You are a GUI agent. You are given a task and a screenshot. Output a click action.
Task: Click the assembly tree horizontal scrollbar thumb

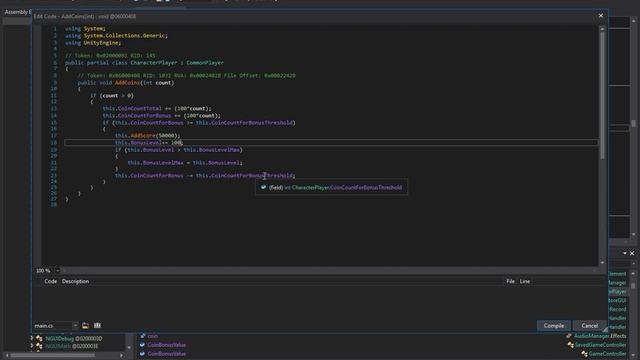click(53, 356)
